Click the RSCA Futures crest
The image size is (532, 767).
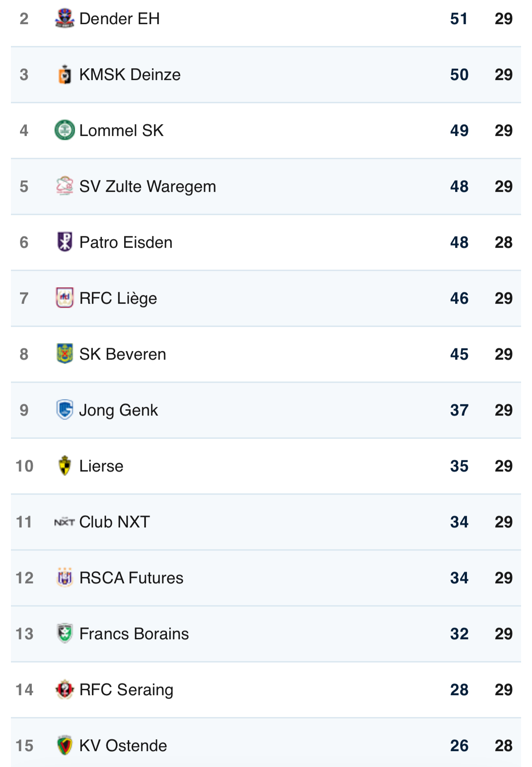(x=65, y=578)
